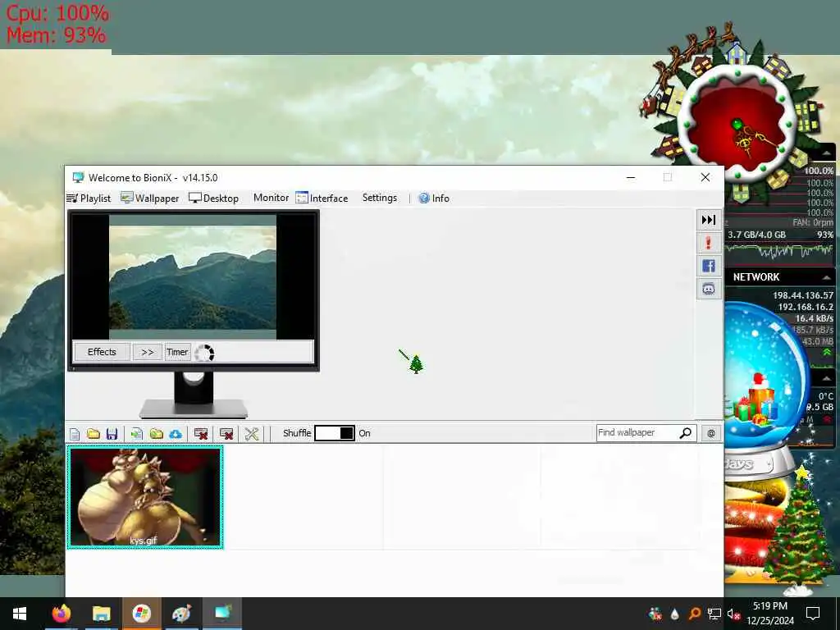The image size is (840, 630).
Task: Click the magnifier icon in Find wallpaper
Action: tap(685, 433)
